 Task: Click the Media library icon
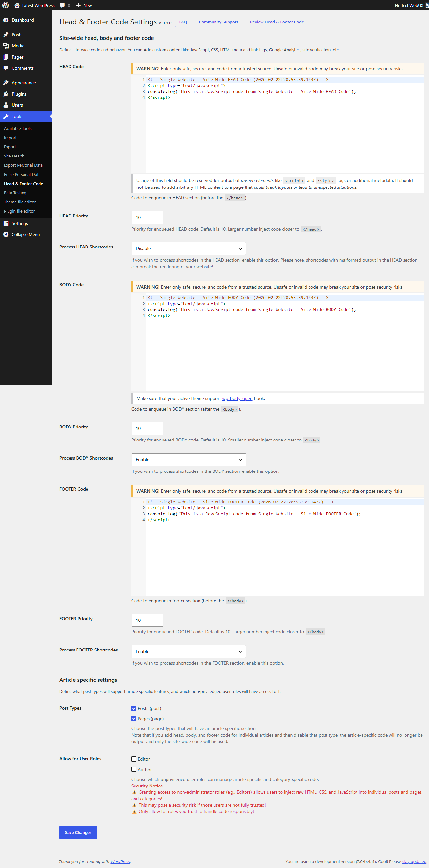(x=6, y=46)
